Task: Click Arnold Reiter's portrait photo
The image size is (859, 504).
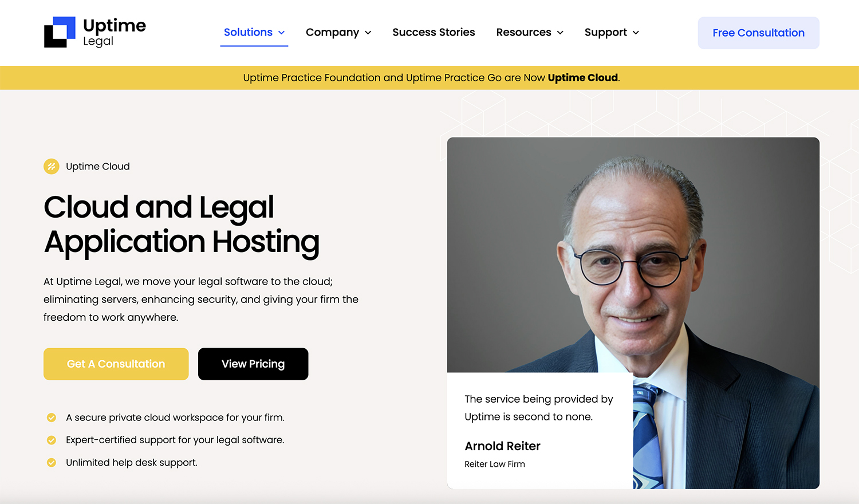Action: (633, 255)
